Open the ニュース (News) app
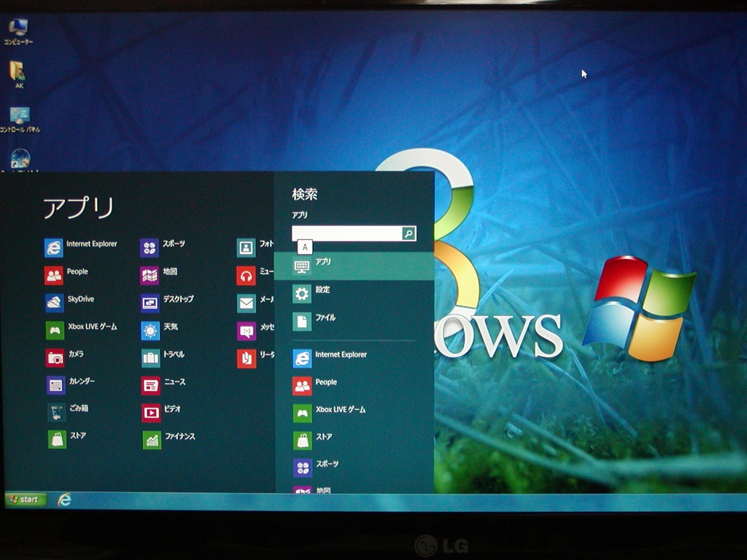Image resolution: width=747 pixels, height=560 pixels. pos(163,385)
